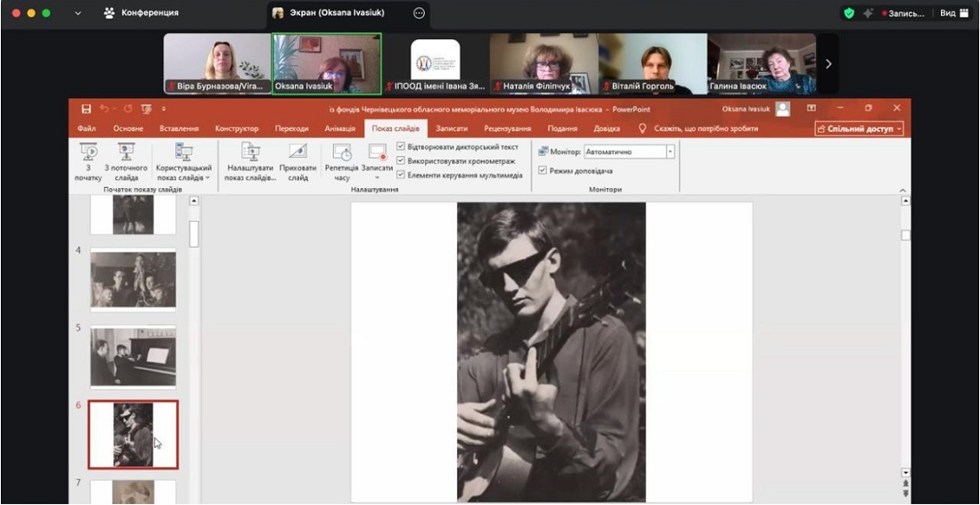Expand Користувацький показ слайдів menu
Viewport: 980px width, 505px height.
click(x=184, y=161)
